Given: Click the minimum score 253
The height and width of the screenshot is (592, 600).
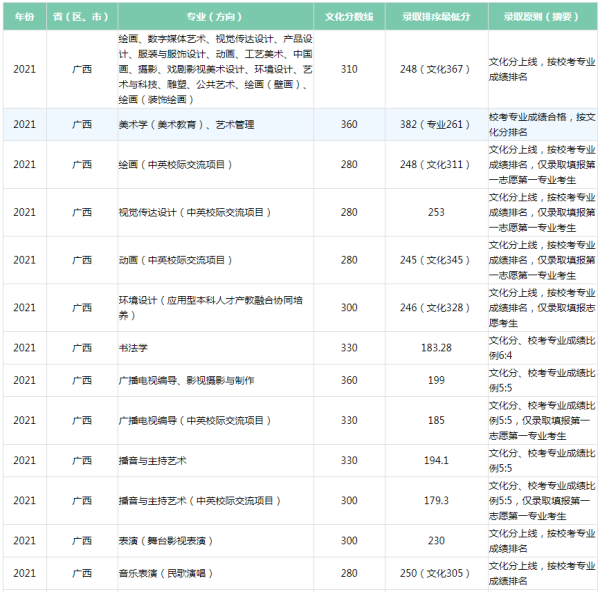Looking at the screenshot, I should point(436,212).
